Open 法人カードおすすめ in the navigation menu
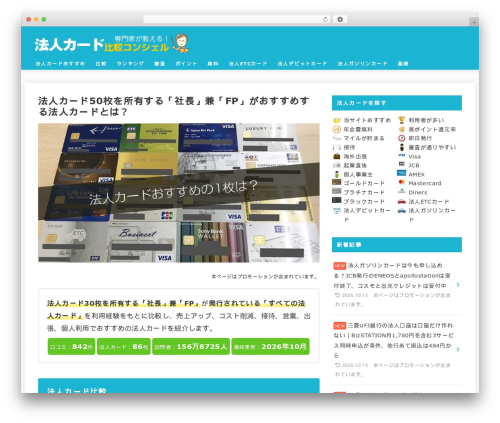Image resolution: width=500 pixels, height=423 pixels. click(60, 64)
